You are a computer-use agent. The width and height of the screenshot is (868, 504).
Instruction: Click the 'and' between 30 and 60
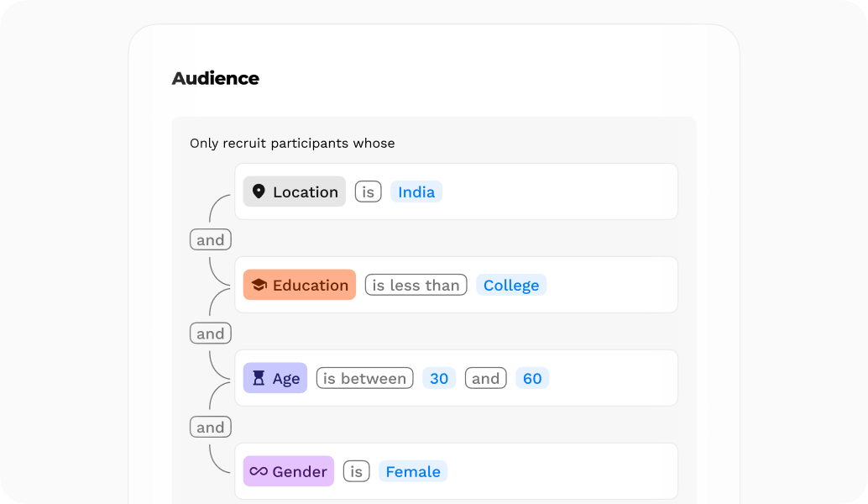pyautogui.click(x=485, y=378)
